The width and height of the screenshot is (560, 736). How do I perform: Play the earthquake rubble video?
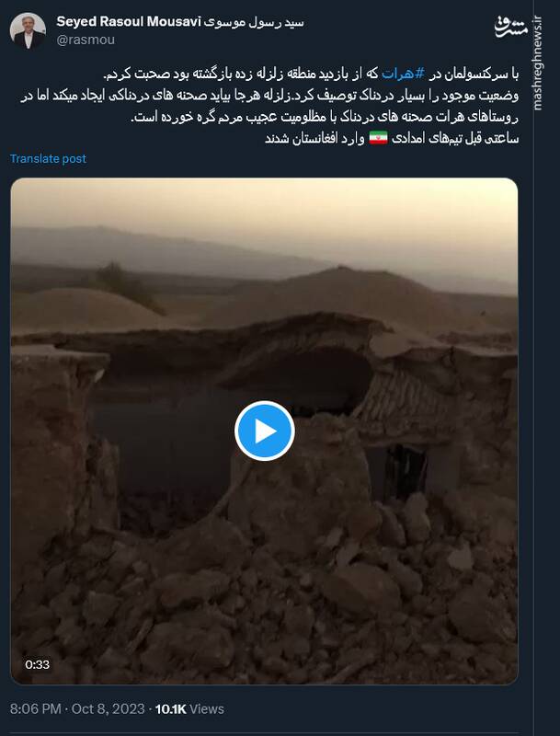tap(265, 431)
